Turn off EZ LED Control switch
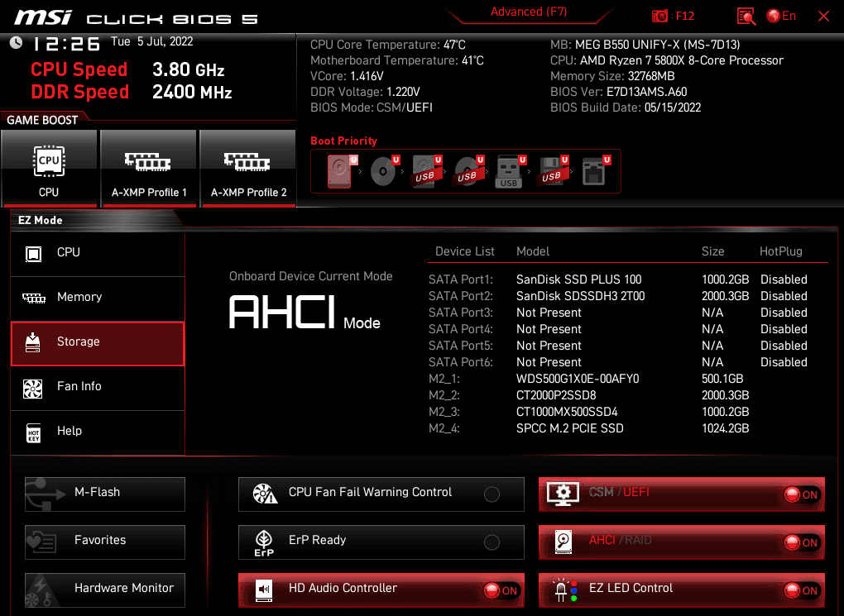This screenshot has height=616, width=844. click(x=801, y=590)
